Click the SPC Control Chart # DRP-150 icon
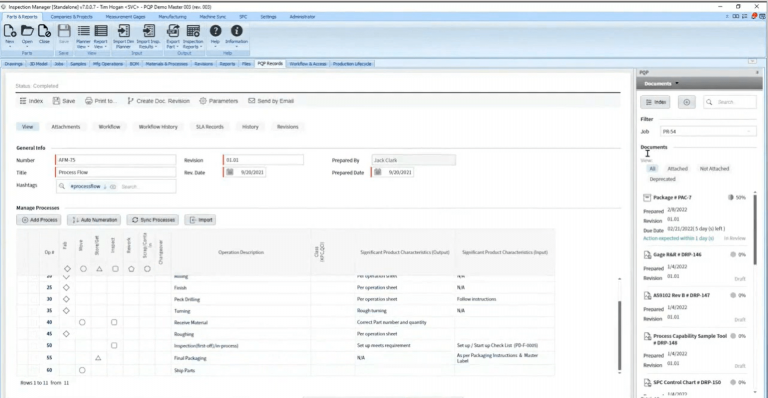768x398 pixels. tap(647, 382)
